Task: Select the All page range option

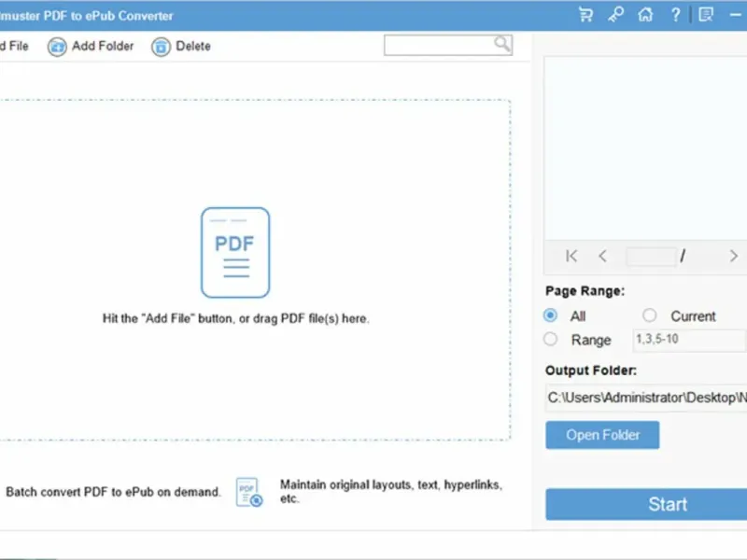Action: [550, 315]
